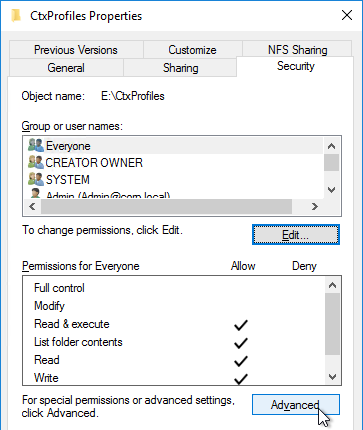Switch to the General tab
This screenshot has height=430, width=363.
[x=66, y=68]
